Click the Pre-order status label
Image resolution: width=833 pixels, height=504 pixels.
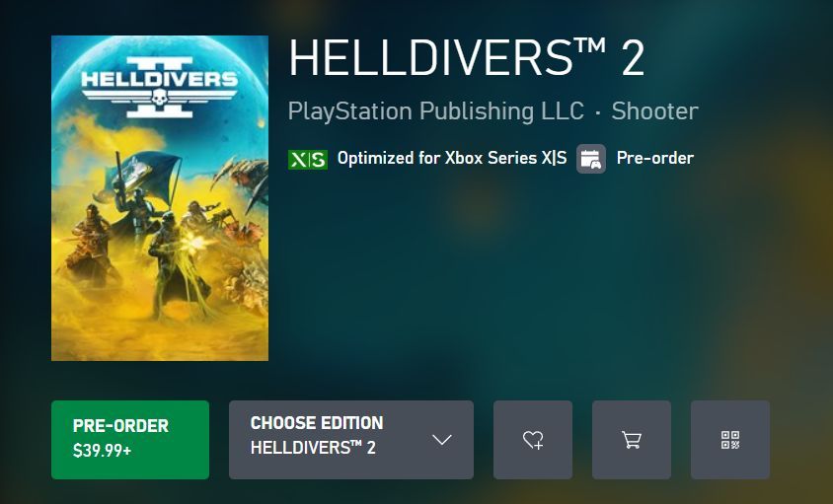point(655,158)
